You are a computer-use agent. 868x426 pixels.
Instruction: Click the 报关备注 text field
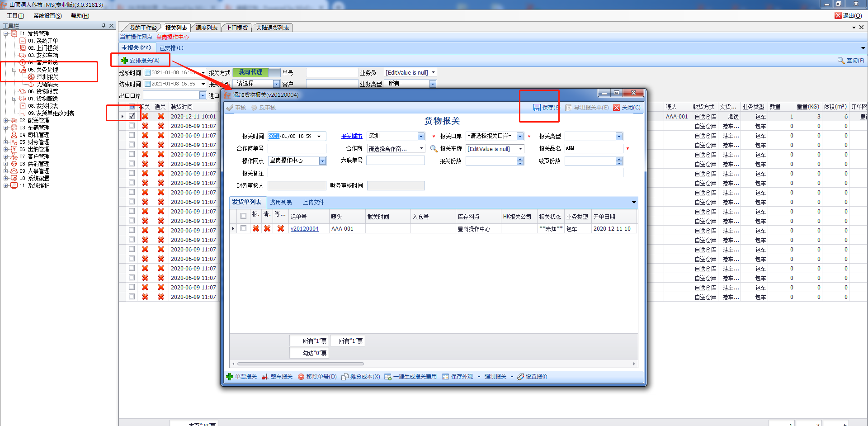pos(445,173)
